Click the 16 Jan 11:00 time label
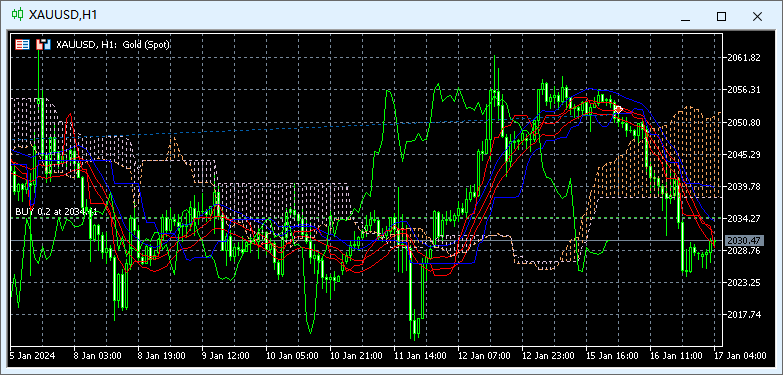The width and height of the screenshot is (783, 375). (x=676, y=356)
